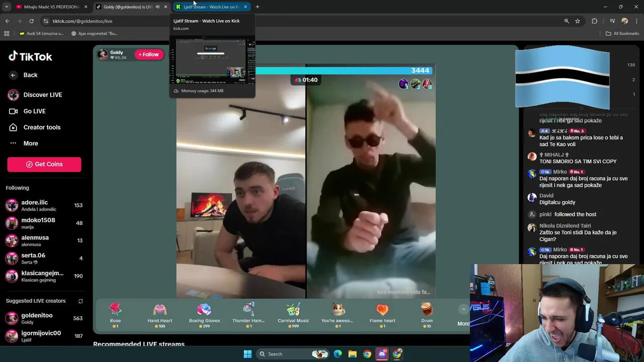Reload the page
Screen dimensions: 644x362
pos(31,21)
